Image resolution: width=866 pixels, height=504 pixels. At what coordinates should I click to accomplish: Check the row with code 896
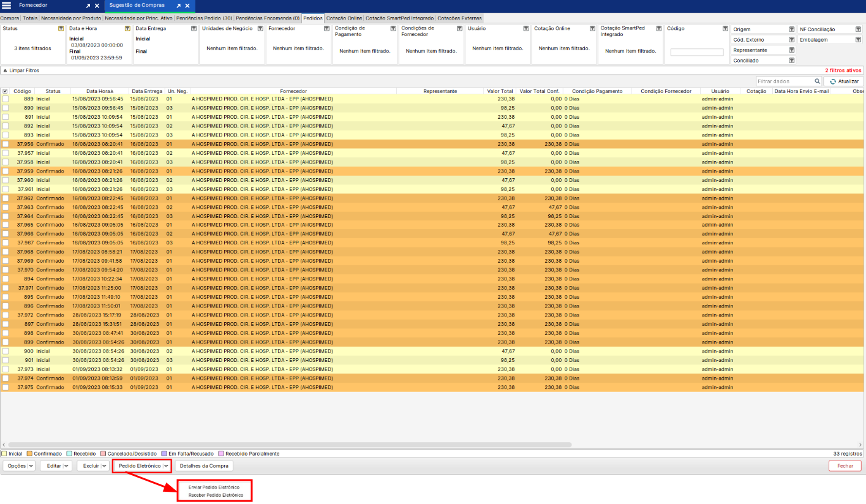coord(6,306)
